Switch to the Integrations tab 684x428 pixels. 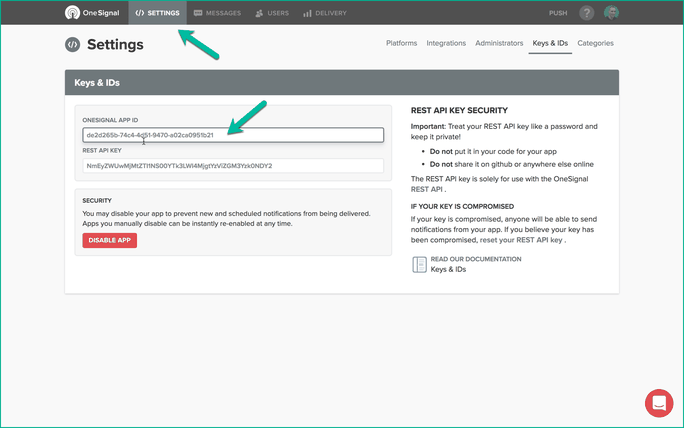coord(446,43)
